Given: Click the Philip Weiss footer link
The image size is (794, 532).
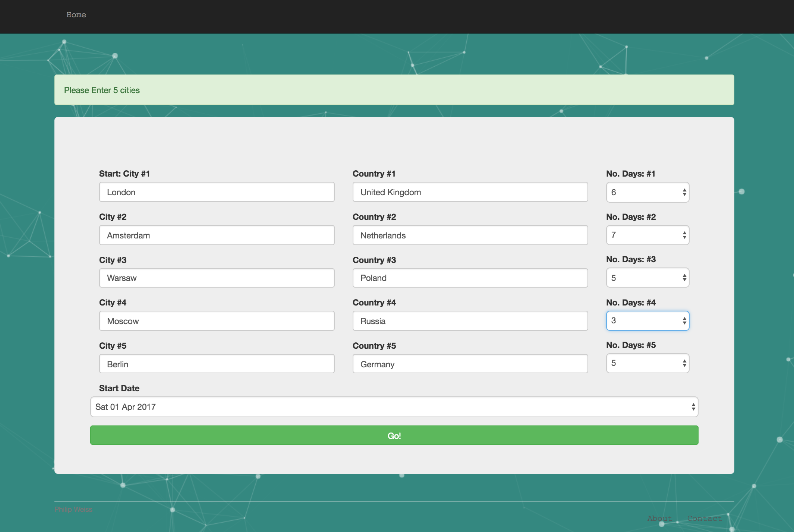Looking at the screenshot, I should click(x=73, y=509).
